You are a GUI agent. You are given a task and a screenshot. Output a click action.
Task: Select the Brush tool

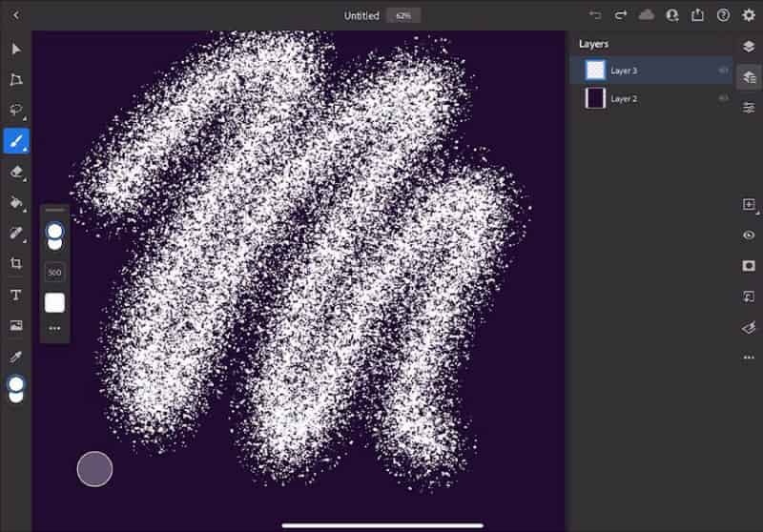[x=16, y=141]
